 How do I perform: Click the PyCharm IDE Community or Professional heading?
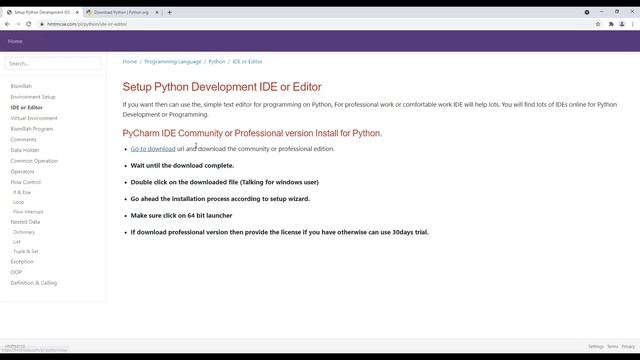click(252, 133)
